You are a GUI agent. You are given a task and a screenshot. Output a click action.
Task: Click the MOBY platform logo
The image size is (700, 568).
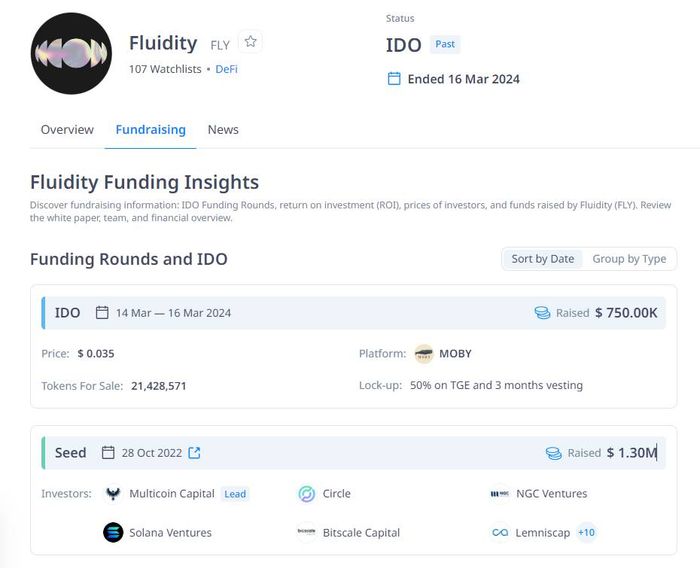pyautogui.click(x=424, y=354)
